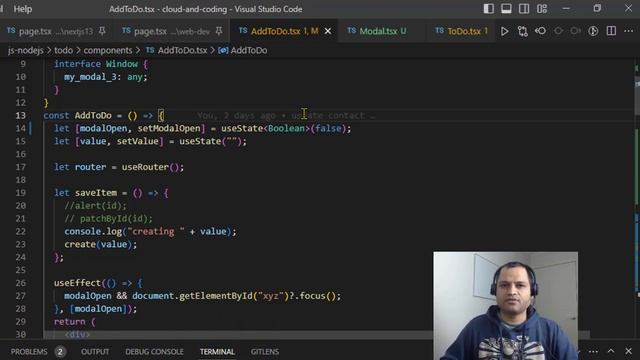Screen dimensions: 640x360
Task: Close the AddToDo.tsx tab
Action: pos(328,31)
